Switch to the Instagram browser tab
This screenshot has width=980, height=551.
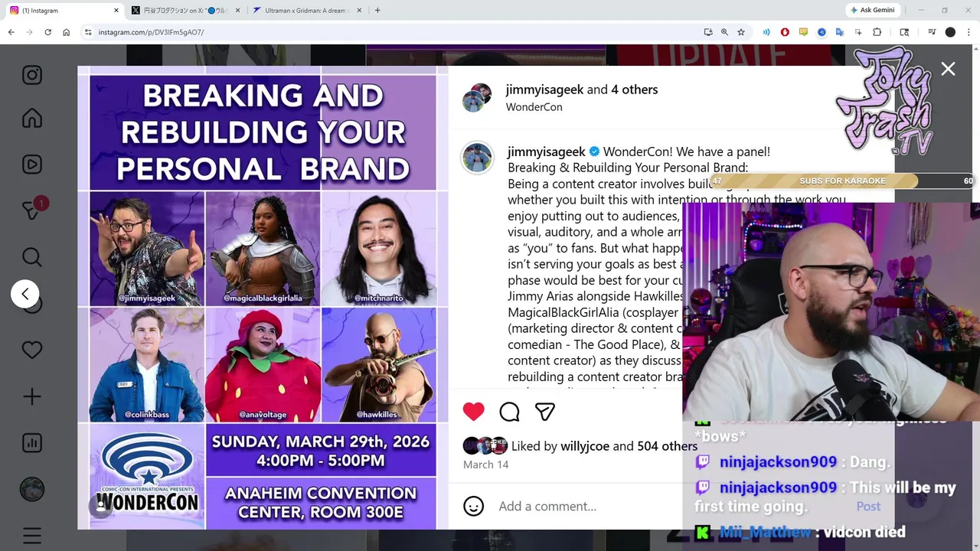[63, 11]
